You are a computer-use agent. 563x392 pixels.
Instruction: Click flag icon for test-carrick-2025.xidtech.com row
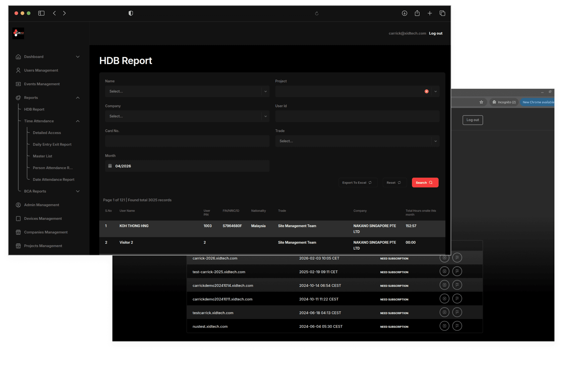click(457, 272)
